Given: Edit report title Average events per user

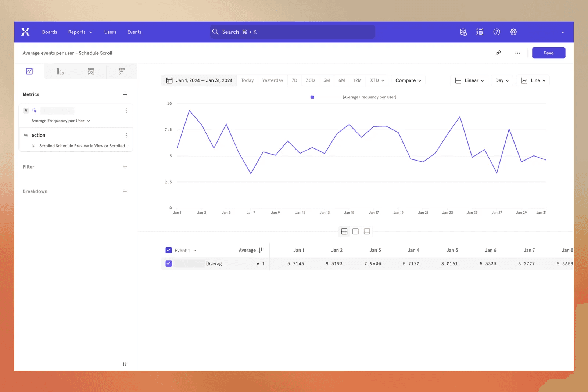Looking at the screenshot, I should pyautogui.click(x=68, y=53).
